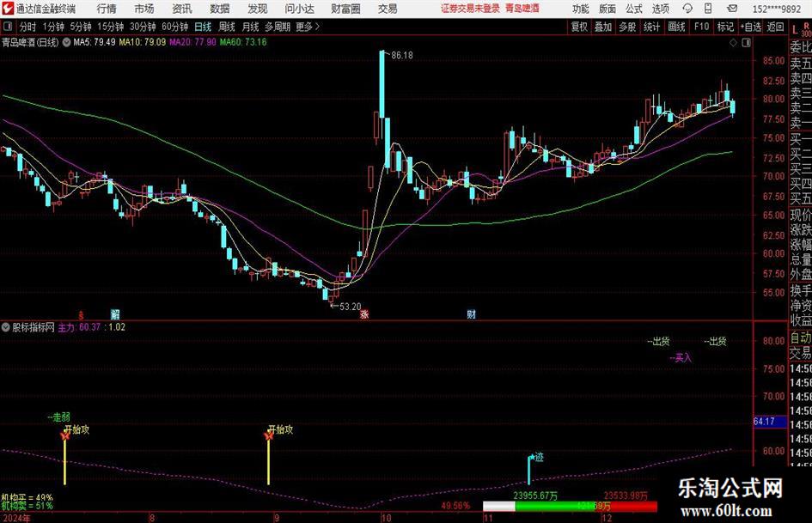The image size is (812, 523).
Task: Switch to the 周线 weekly tab
Action: pyautogui.click(x=227, y=27)
